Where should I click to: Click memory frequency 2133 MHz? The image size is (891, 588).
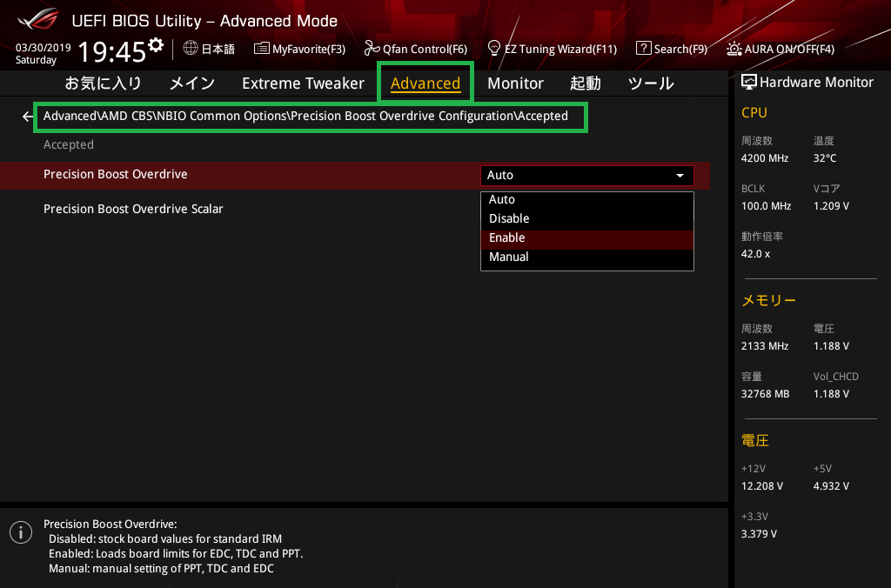pyautogui.click(x=764, y=346)
